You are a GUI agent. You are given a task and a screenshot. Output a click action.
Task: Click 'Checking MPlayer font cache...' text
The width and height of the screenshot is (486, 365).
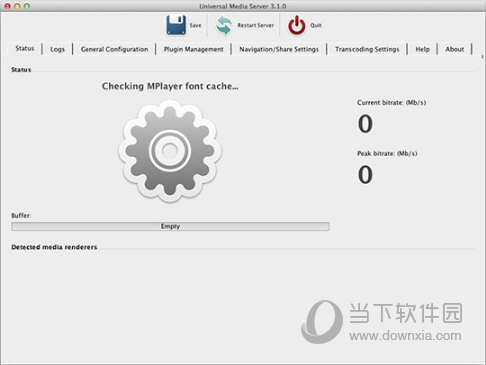tap(170, 86)
